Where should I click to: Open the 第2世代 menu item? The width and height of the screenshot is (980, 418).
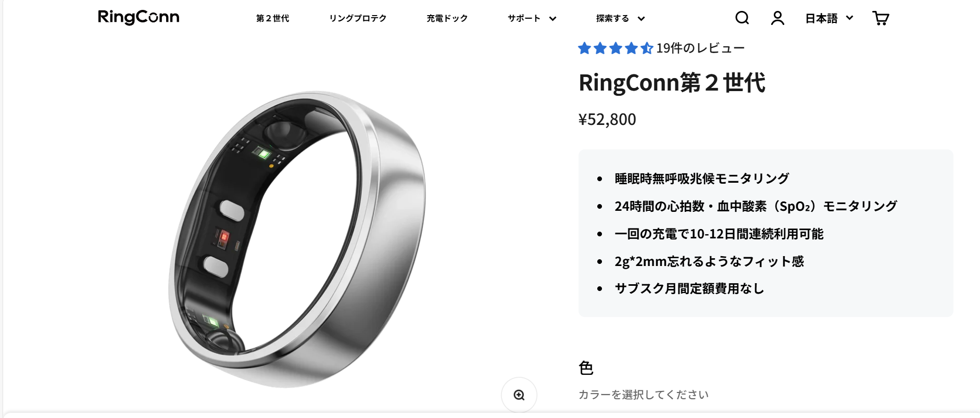tap(272, 18)
